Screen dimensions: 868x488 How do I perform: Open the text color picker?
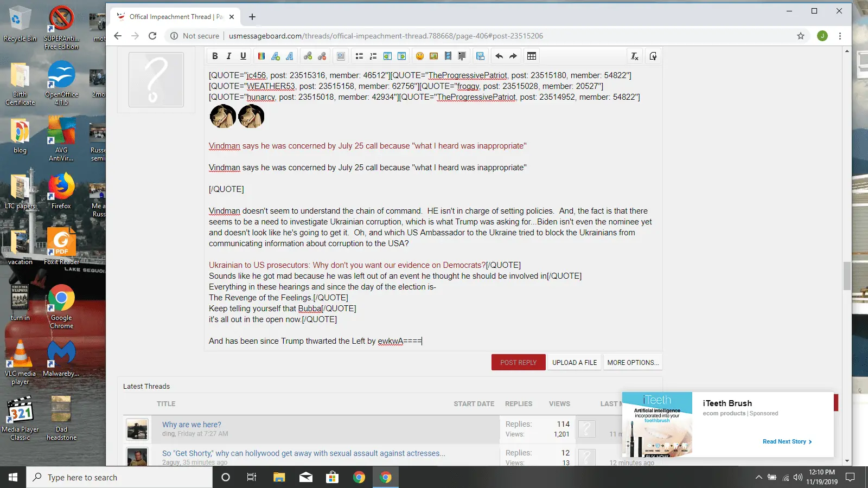[261, 56]
